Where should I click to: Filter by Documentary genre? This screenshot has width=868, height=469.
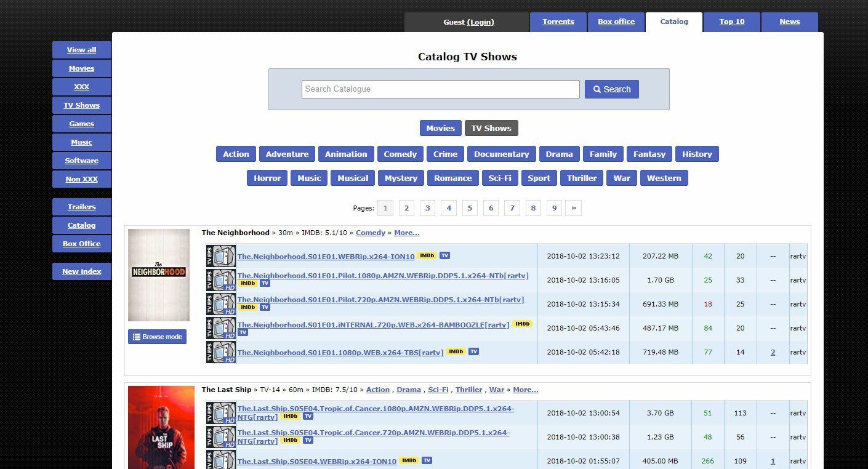502,154
